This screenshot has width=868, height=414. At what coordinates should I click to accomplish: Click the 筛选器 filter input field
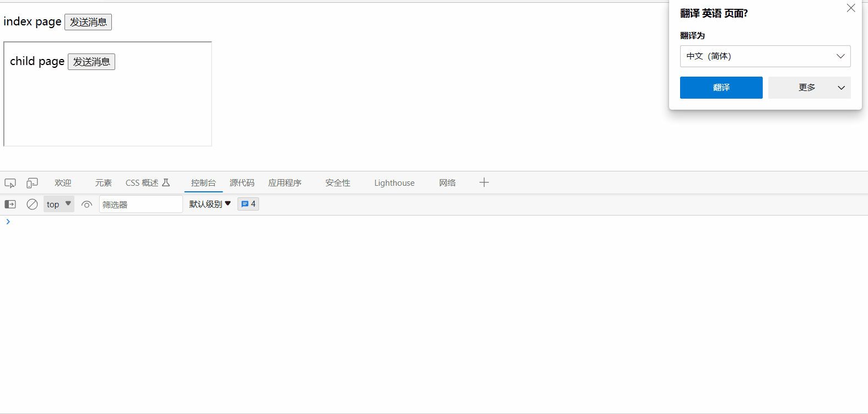141,205
